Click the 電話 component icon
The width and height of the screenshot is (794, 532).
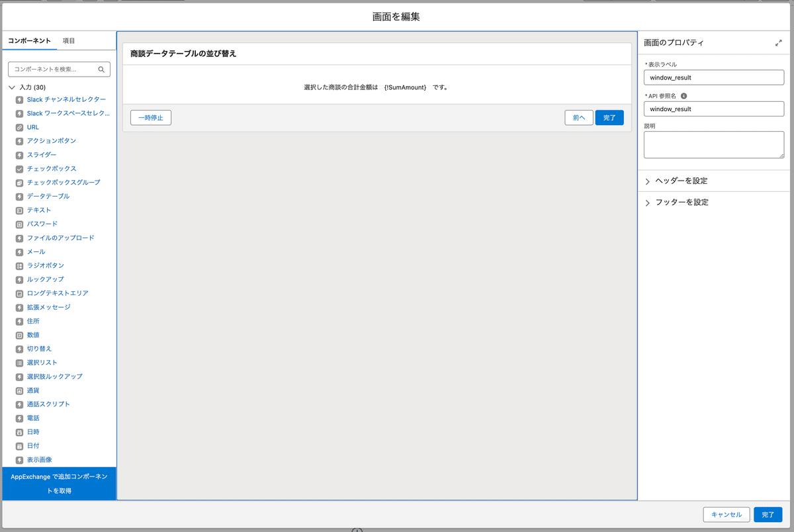pyautogui.click(x=19, y=418)
